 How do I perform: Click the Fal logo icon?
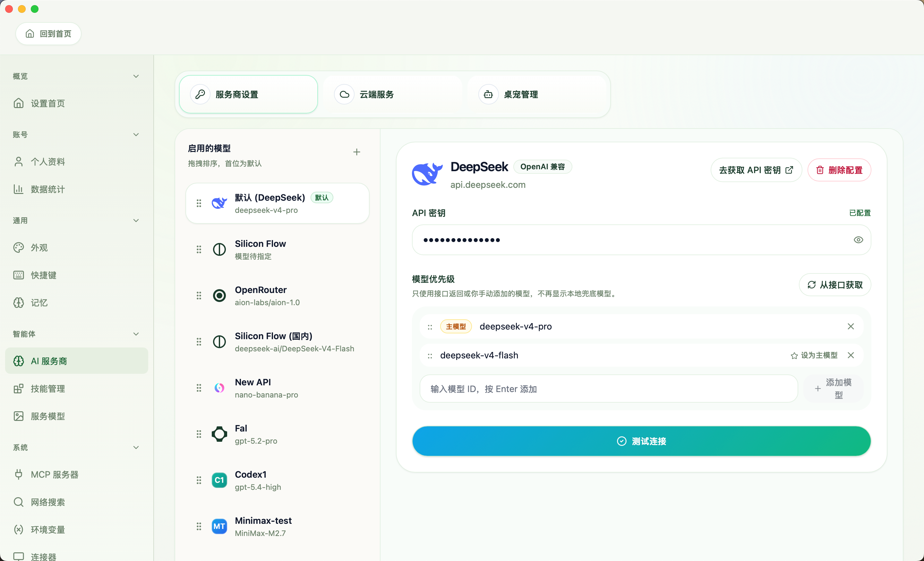219,434
